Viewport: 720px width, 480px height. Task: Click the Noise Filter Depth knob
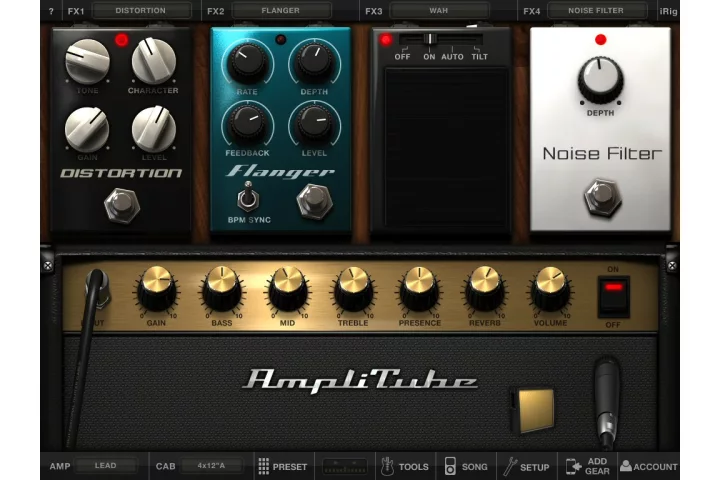(600, 81)
